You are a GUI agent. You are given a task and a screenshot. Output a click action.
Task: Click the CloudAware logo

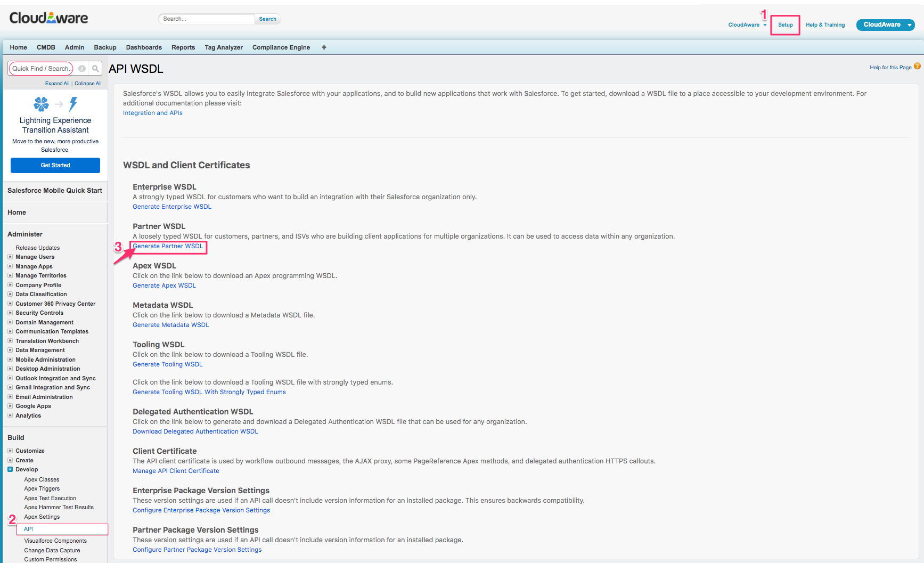click(48, 18)
